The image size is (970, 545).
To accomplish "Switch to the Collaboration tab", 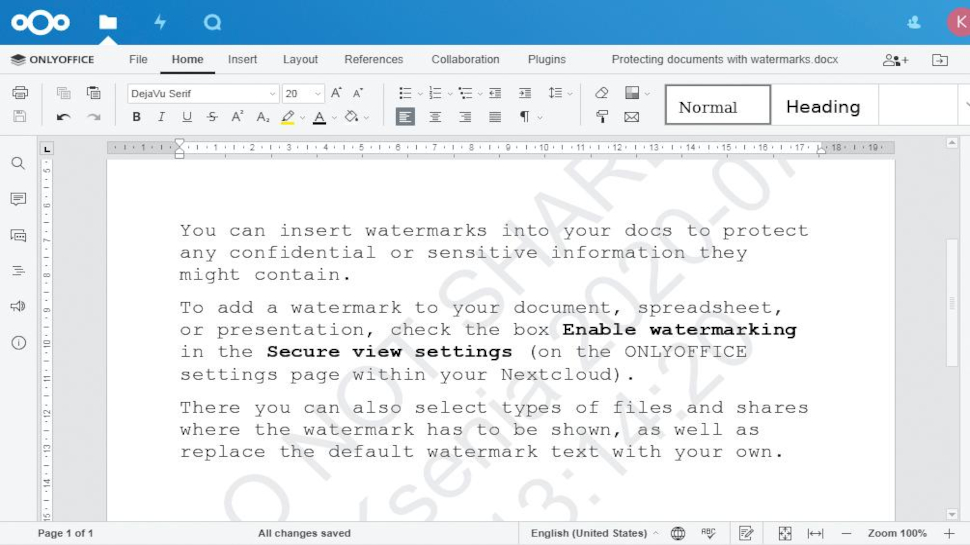I will pyautogui.click(x=465, y=59).
